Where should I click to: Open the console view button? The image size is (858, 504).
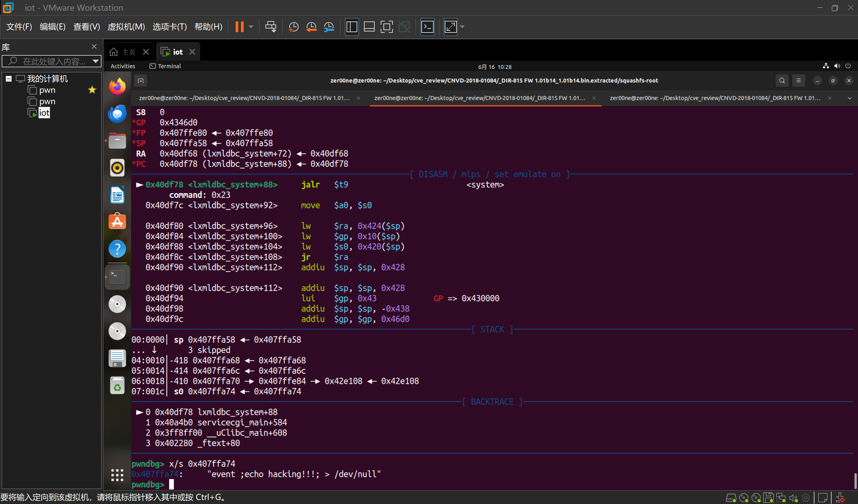point(427,26)
